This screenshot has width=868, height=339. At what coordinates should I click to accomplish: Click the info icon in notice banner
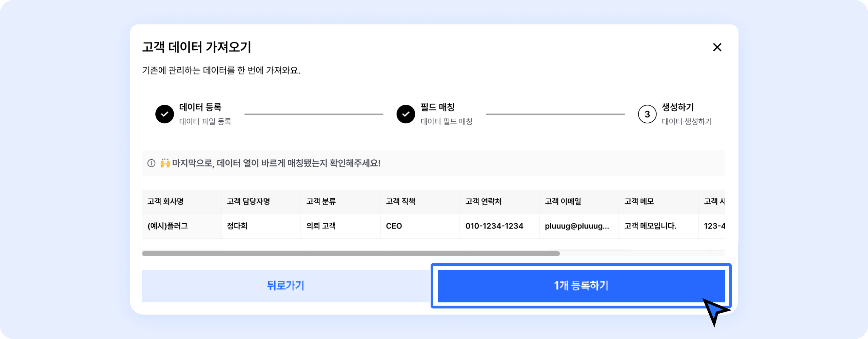151,163
